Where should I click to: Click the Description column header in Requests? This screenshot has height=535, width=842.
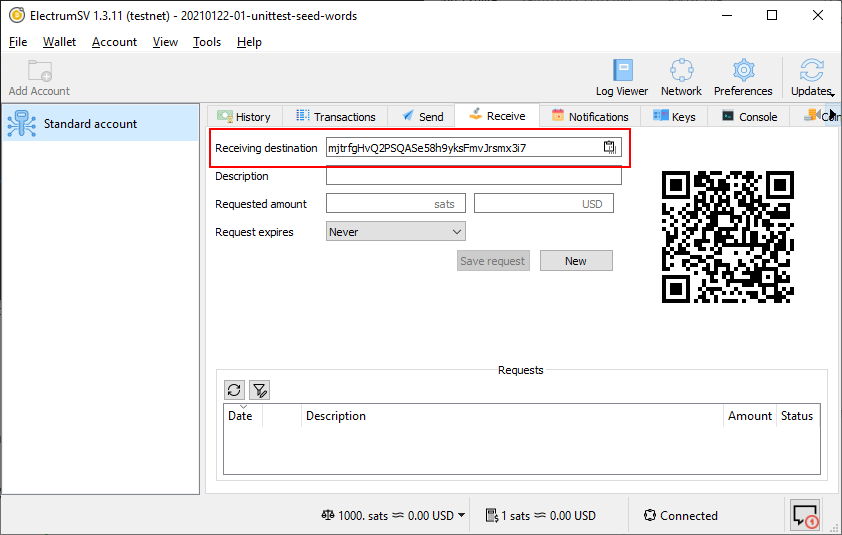(512, 416)
